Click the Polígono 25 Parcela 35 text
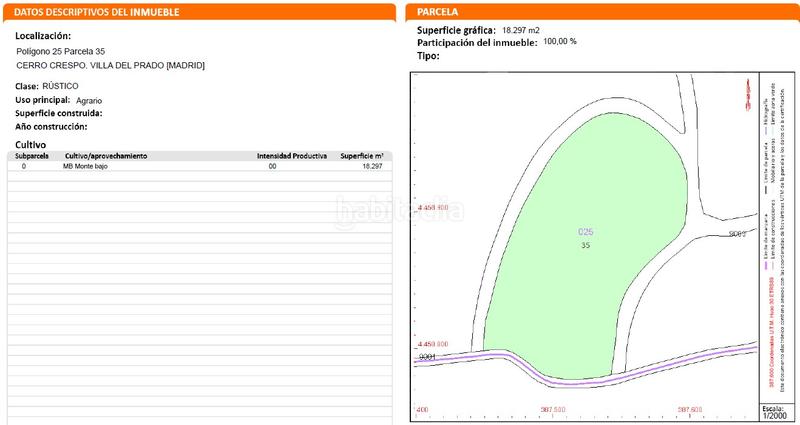Viewport: 800px width, 425px height. (61, 50)
